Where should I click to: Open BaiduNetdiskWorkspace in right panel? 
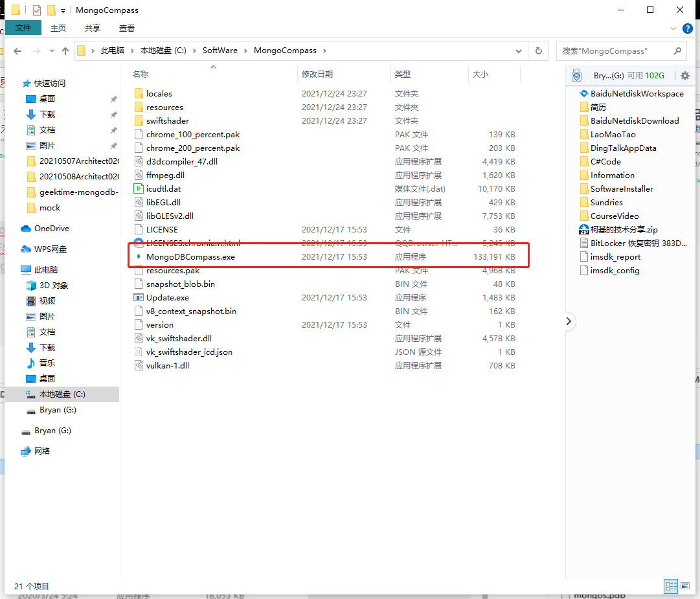tap(637, 93)
